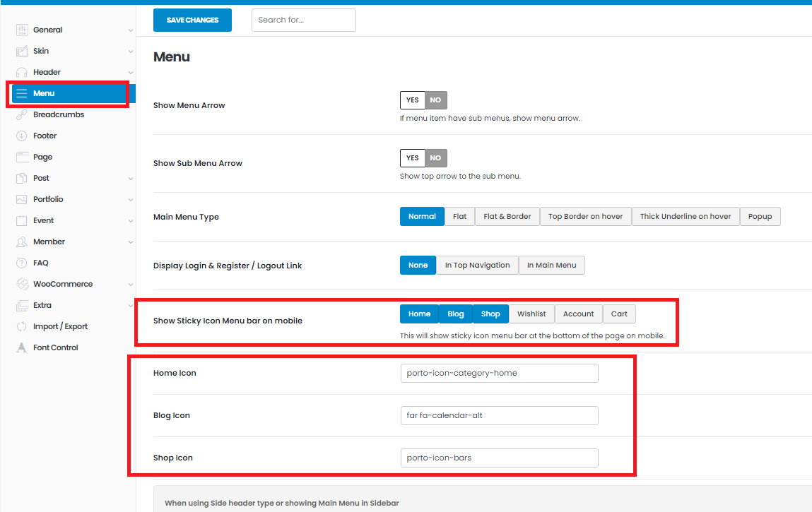
Task: Click the Font Control letter icon
Action: [22, 348]
